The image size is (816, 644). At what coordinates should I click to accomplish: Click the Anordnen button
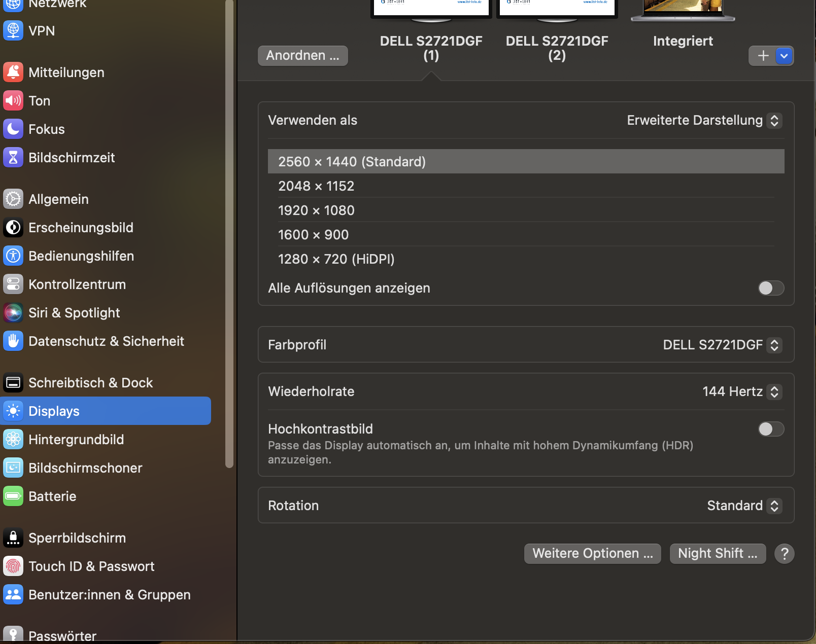303,56
